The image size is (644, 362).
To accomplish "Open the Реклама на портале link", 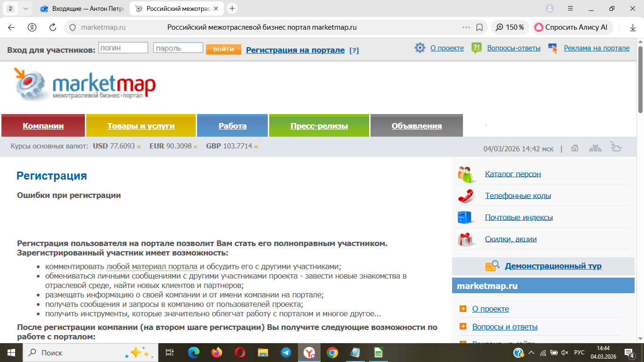I will [596, 48].
